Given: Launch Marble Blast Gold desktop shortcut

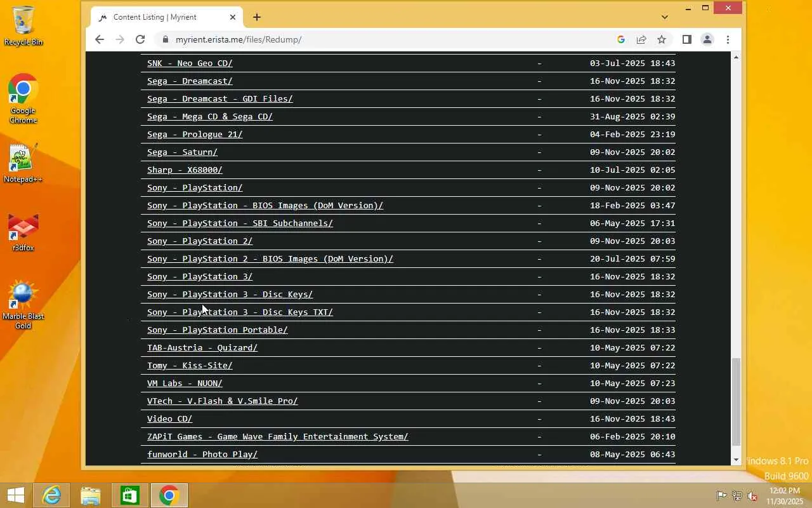Looking at the screenshot, I should coord(23,305).
